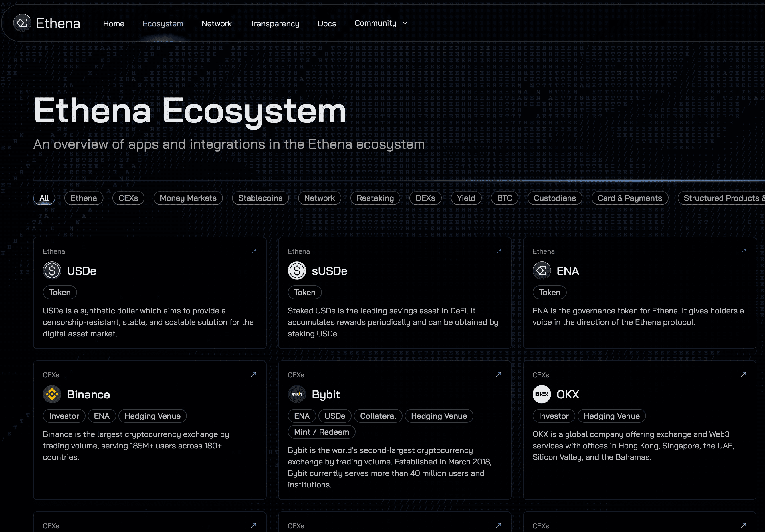This screenshot has width=765, height=532.
Task: Click Mint / Redeem tag on Bybit card
Action: 322,432
